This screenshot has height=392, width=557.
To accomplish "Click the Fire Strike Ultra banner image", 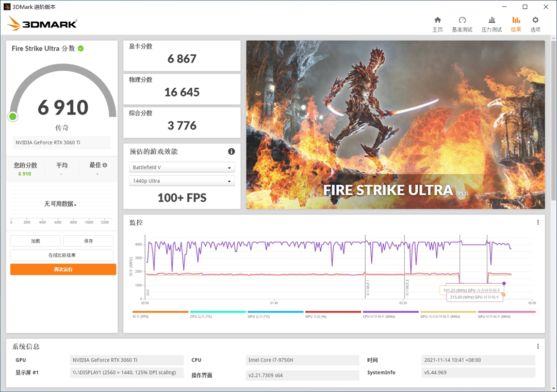I will 395,125.
